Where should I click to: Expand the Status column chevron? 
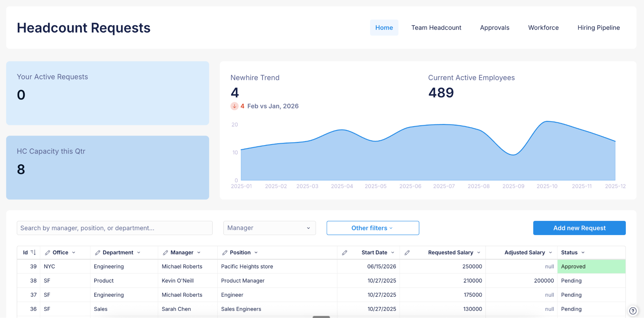point(583,252)
